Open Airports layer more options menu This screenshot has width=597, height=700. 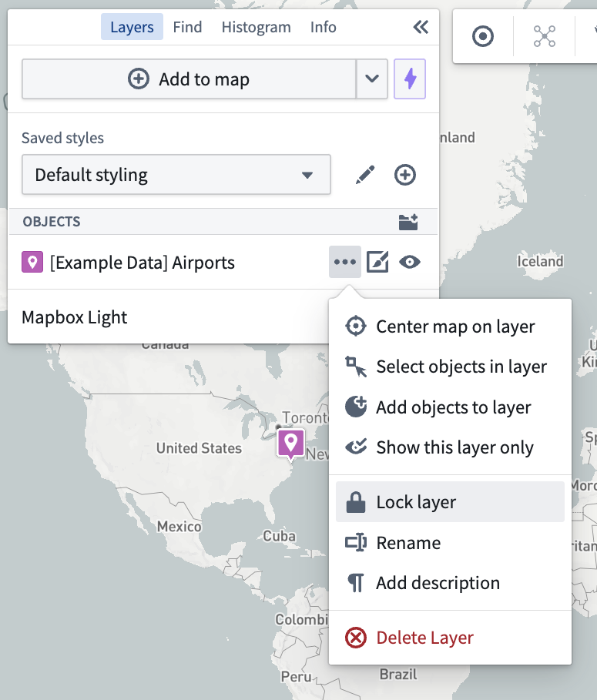[x=345, y=262]
